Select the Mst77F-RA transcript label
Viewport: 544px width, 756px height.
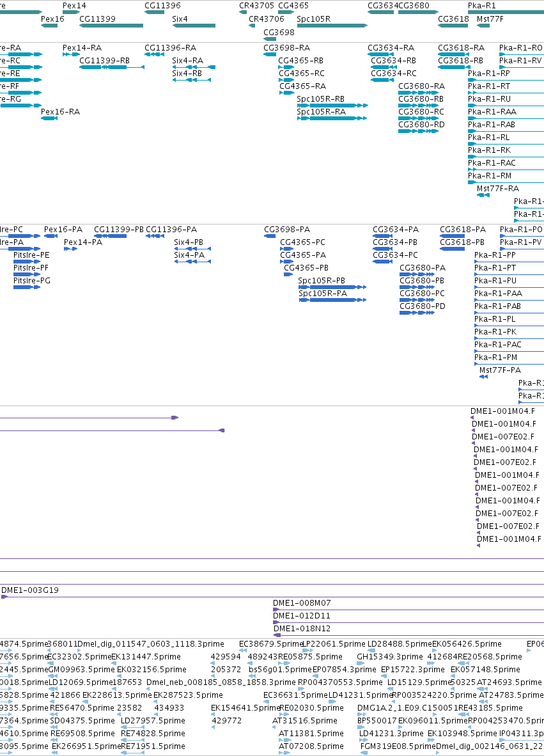click(498, 189)
